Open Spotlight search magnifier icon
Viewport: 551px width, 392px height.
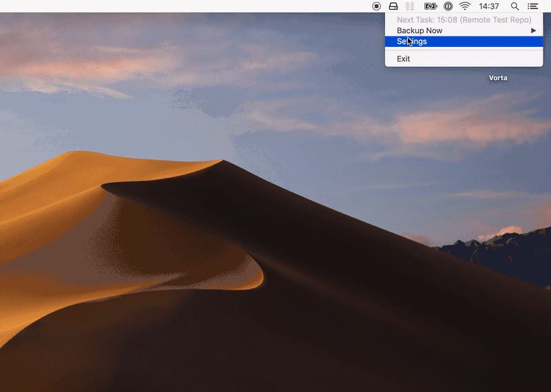point(514,6)
